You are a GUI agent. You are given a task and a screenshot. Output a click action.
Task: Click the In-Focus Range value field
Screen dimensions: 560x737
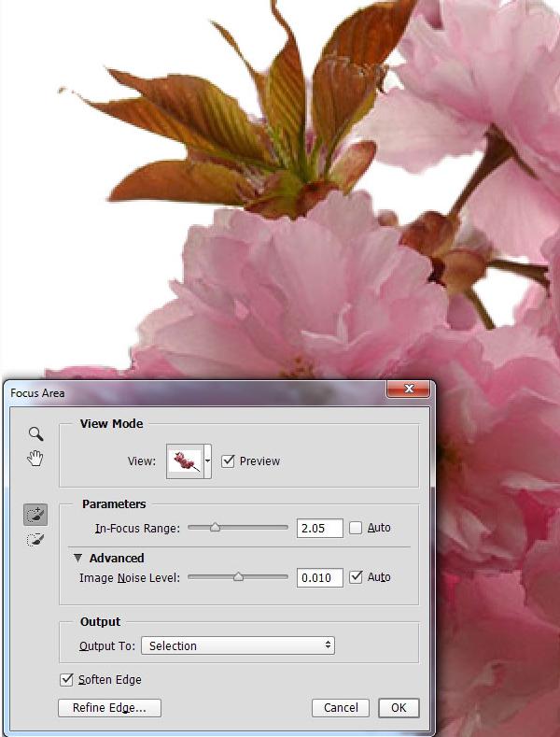click(319, 528)
